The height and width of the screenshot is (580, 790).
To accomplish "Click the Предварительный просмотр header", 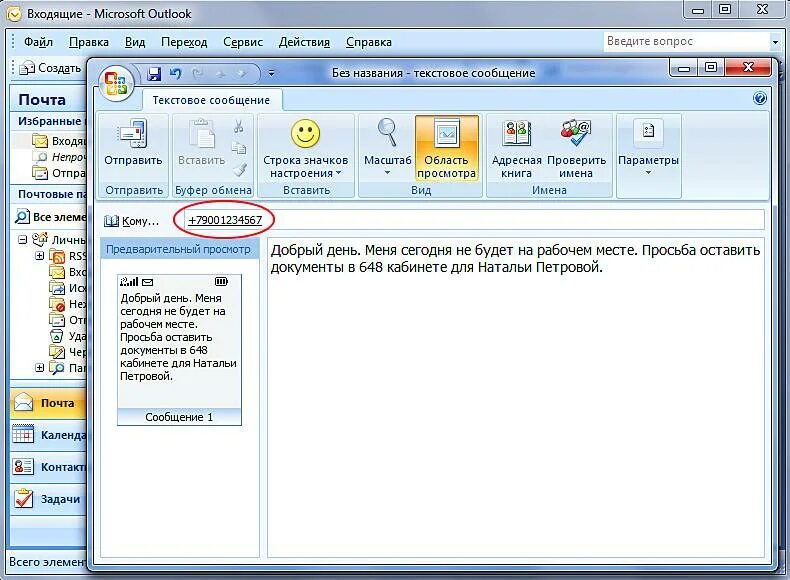I will pyautogui.click(x=179, y=249).
